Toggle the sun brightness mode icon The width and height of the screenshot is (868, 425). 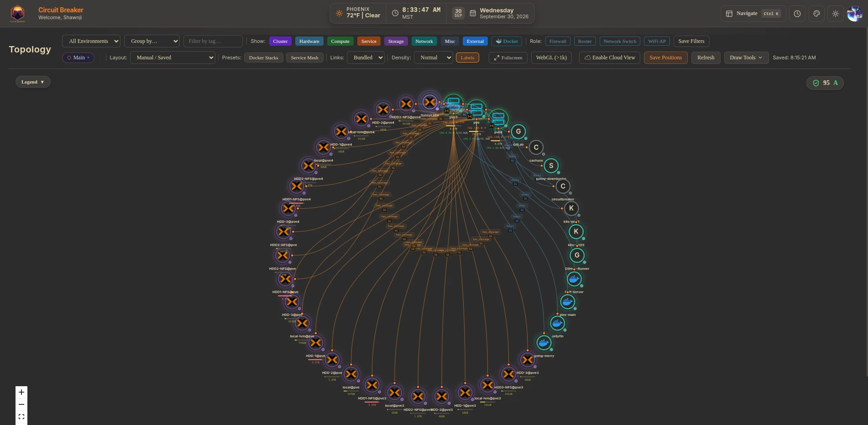836,14
